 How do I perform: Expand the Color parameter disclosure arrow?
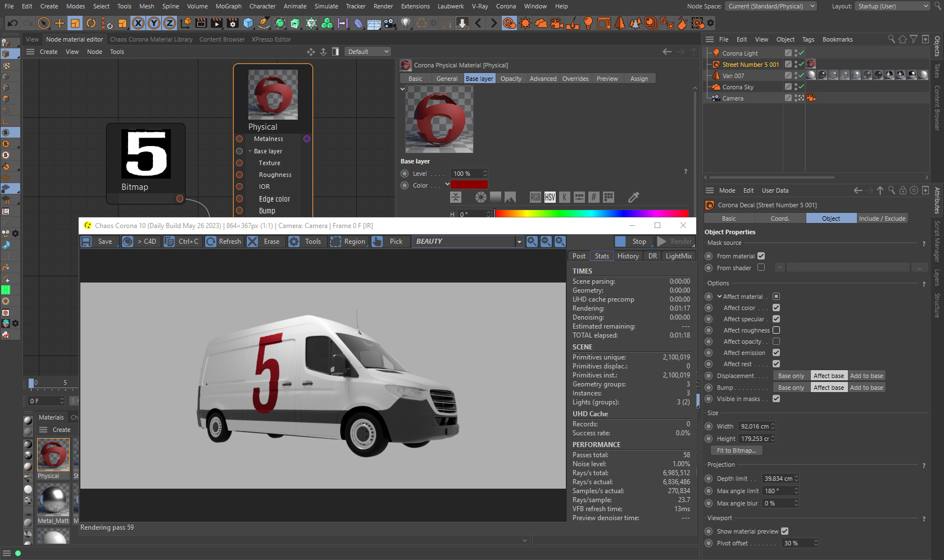pos(447,184)
